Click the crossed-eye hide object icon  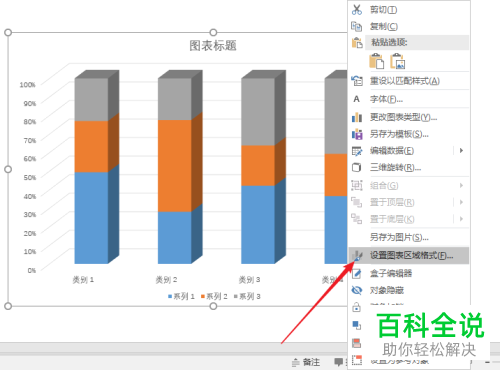tap(357, 290)
